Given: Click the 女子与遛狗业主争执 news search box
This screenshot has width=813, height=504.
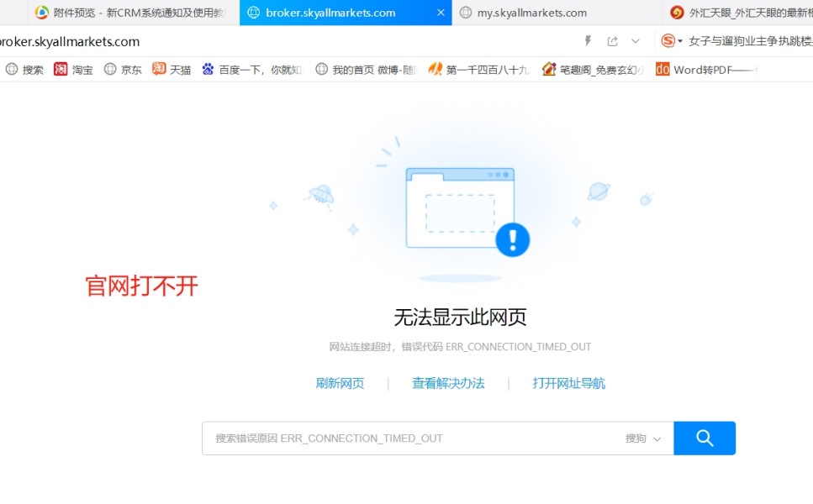Looking at the screenshot, I should (750, 41).
